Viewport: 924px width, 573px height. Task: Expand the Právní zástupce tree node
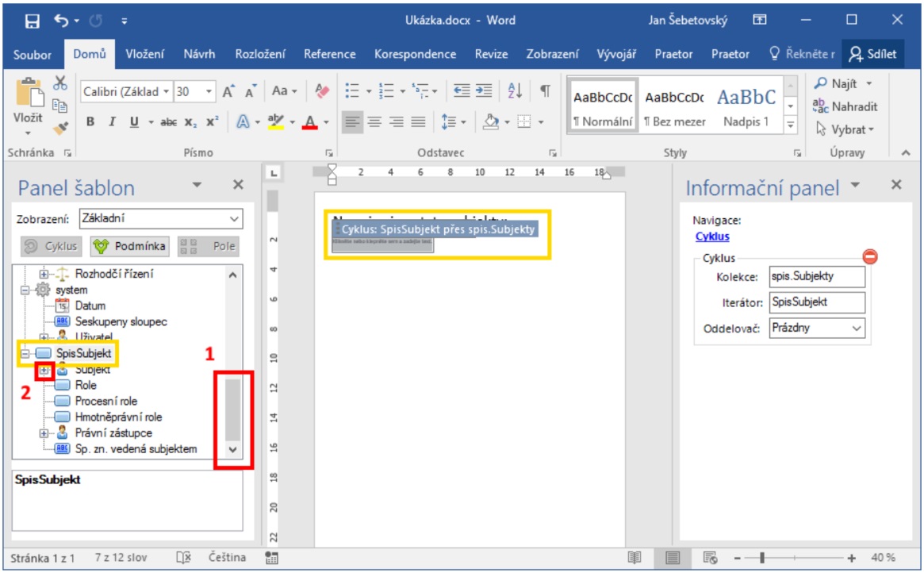(44, 433)
